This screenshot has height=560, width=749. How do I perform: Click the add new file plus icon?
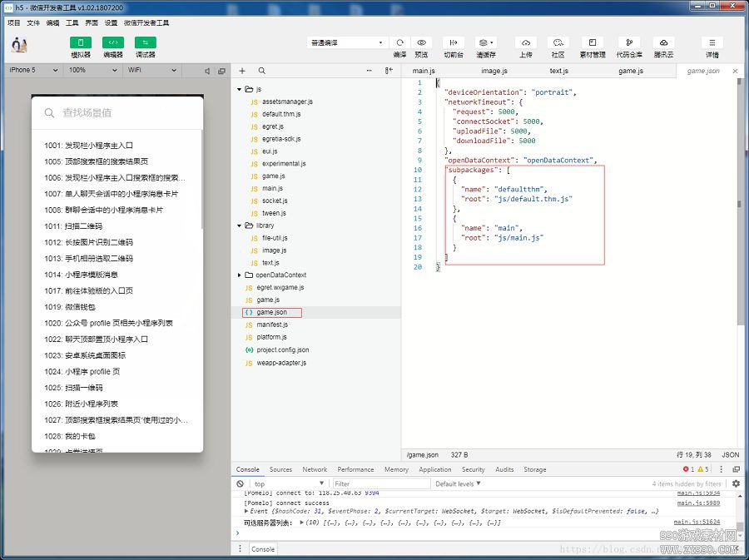[x=242, y=71]
